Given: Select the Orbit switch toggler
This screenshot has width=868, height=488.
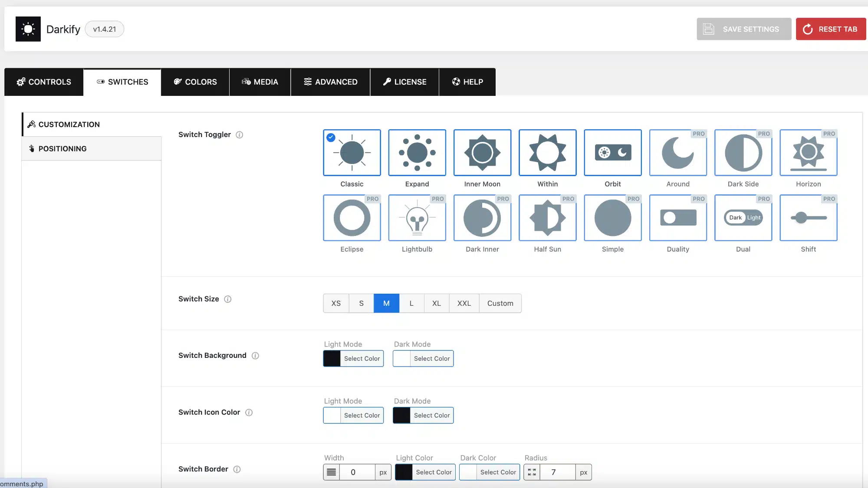Looking at the screenshot, I should [x=612, y=153].
